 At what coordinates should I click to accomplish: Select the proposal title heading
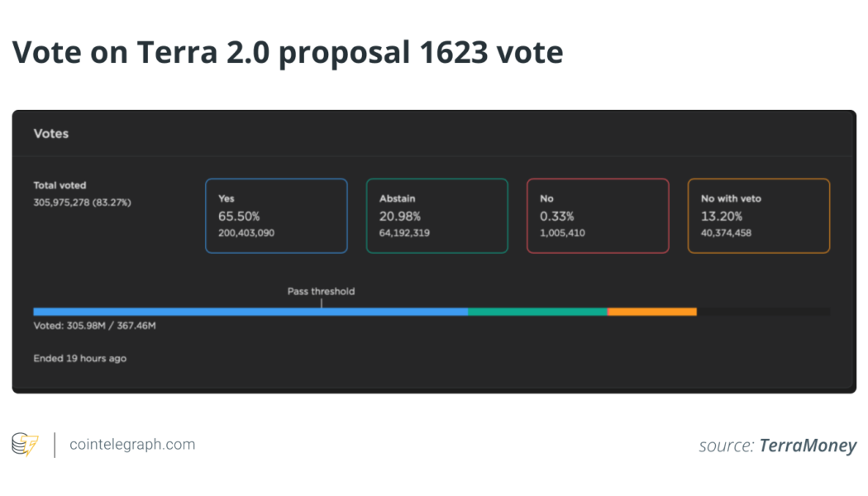coord(288,52)
